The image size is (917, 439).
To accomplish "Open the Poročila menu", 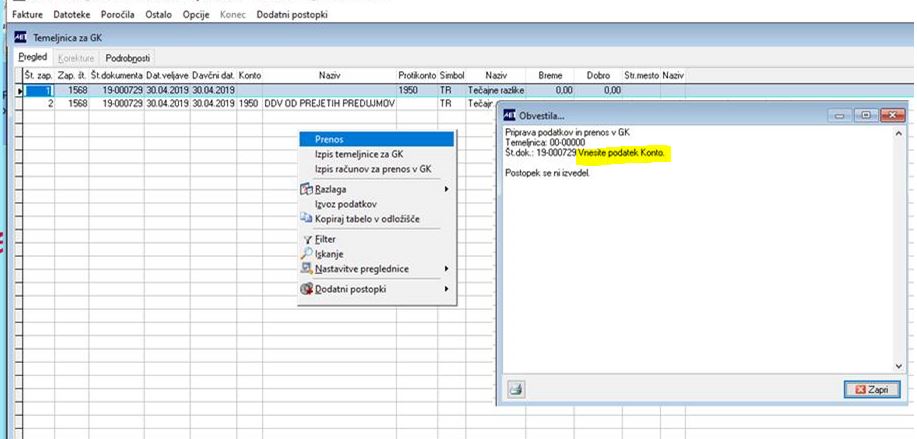I will pos(118,15).
